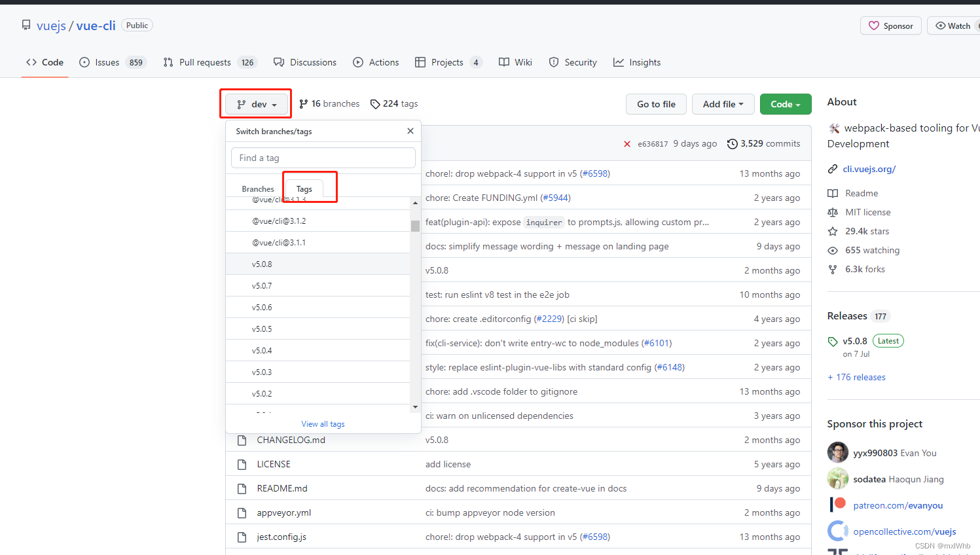Viewport: 980px width, 555px height.
Task: Open the jest.config.js file
Action: [281, 537]
